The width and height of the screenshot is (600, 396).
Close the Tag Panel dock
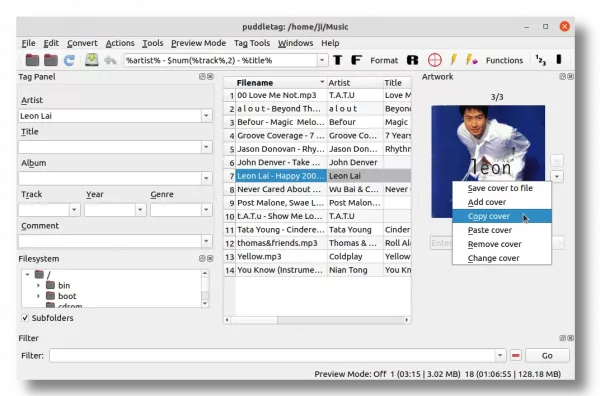(210, 77)
